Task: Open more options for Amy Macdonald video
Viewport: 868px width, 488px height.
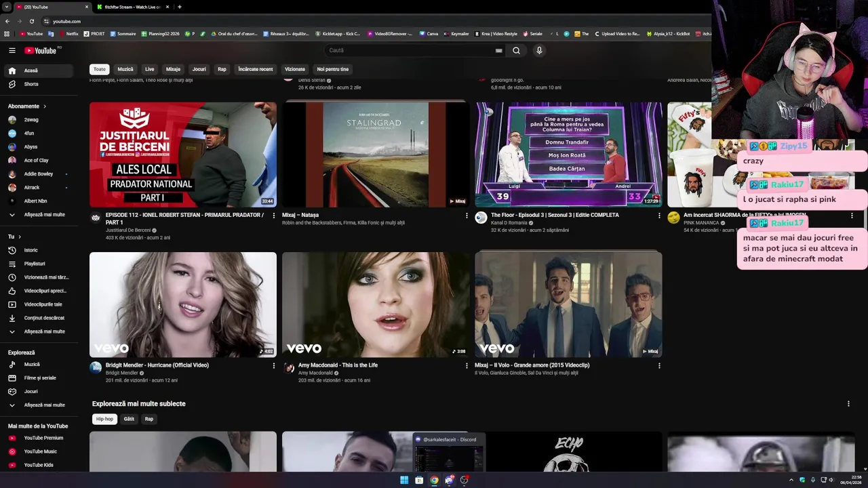Action: pyautogui.click(x=467, y=366)
